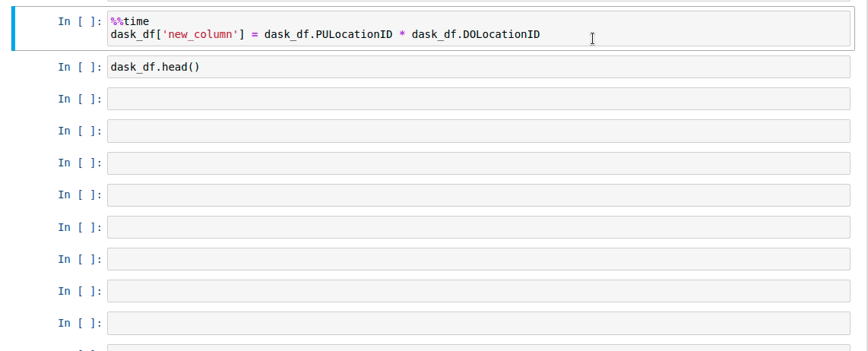The image size is (868, 351).
Task: Focus fifth empty cell below dask_df.head()
Action: pyautogui.click(x=478, y=227)
